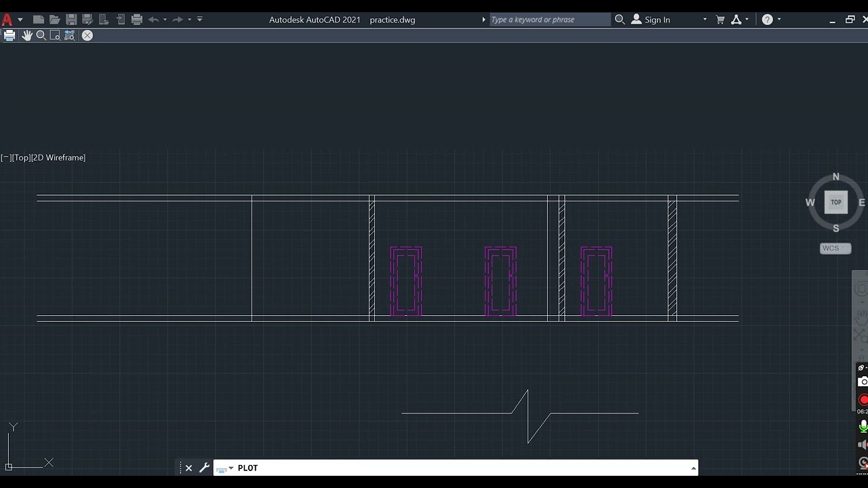This screenshot has height=488, width=868.
Task: Select the Zoom Window tool
Action: pyautogui.click(x=55, y=35)
